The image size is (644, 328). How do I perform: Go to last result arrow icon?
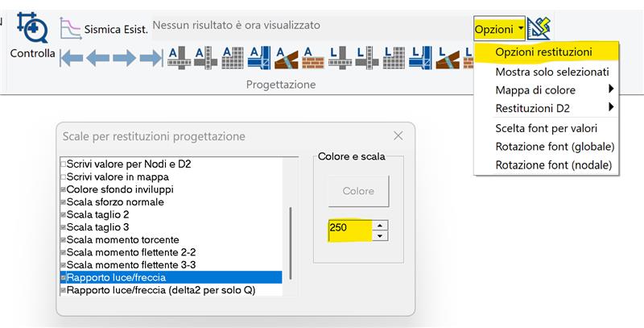151,57
